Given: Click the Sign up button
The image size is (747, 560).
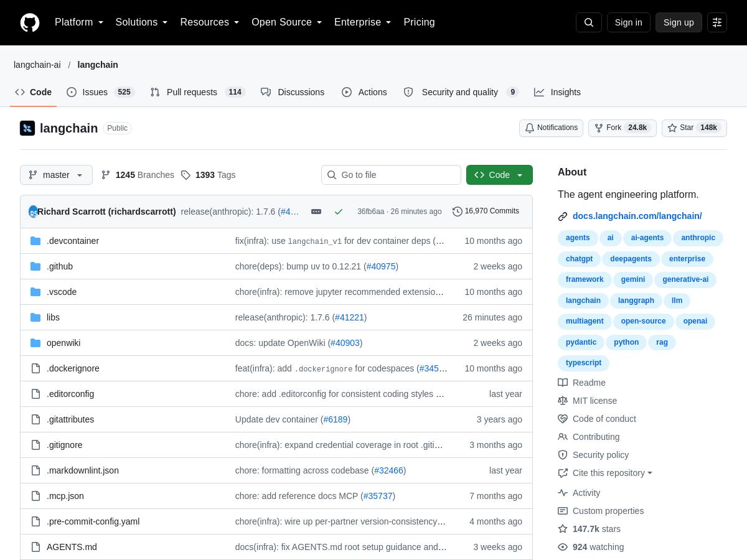Looking at the screenshot, I should pos(679,22).
